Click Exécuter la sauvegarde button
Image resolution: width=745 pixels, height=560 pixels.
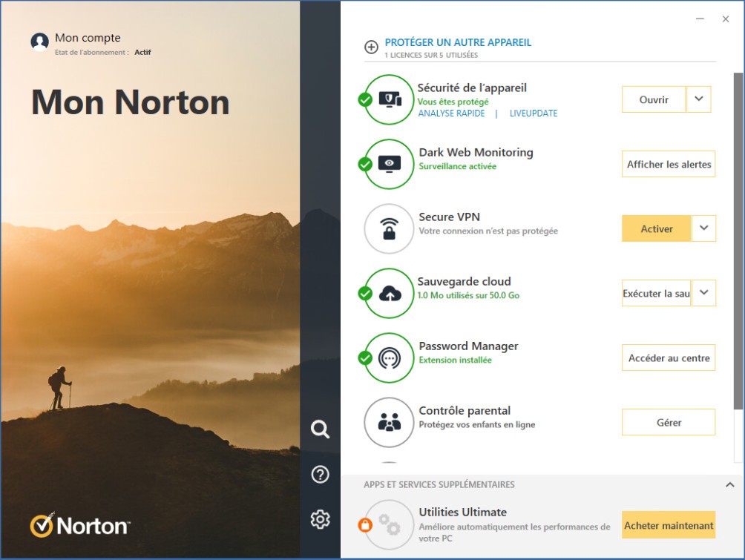[x=656, y=293]
